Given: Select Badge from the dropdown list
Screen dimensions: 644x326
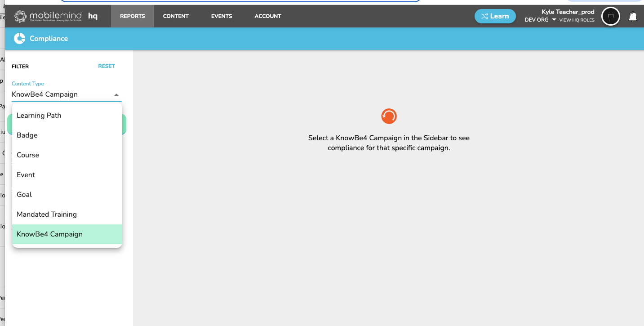Looking at the screenshot, I should click(27, 135).
